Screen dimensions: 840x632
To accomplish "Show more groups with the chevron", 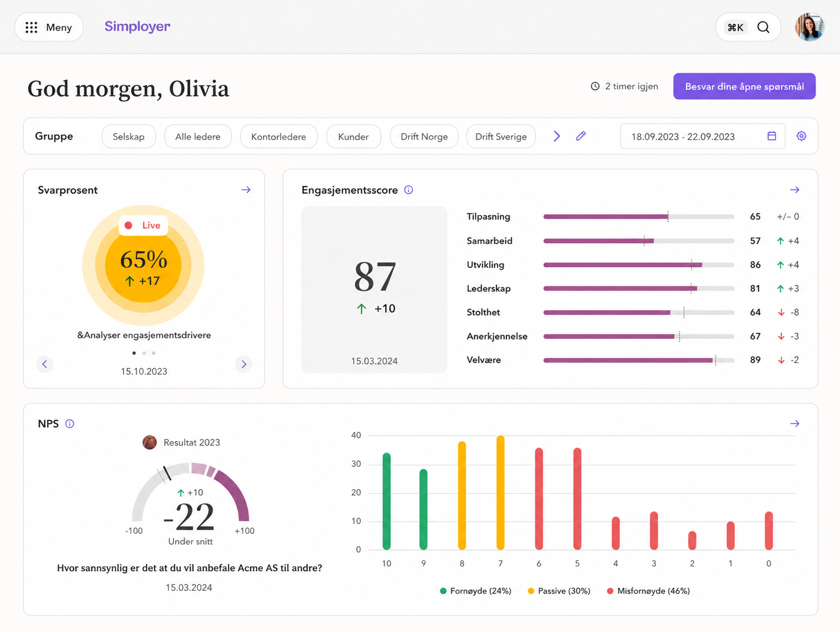I will point(557,136).
